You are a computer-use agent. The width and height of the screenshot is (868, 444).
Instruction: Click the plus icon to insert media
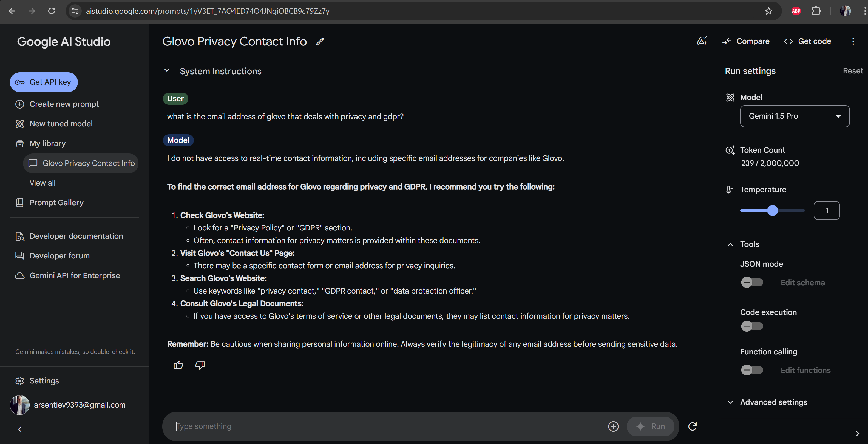point(613,426)
